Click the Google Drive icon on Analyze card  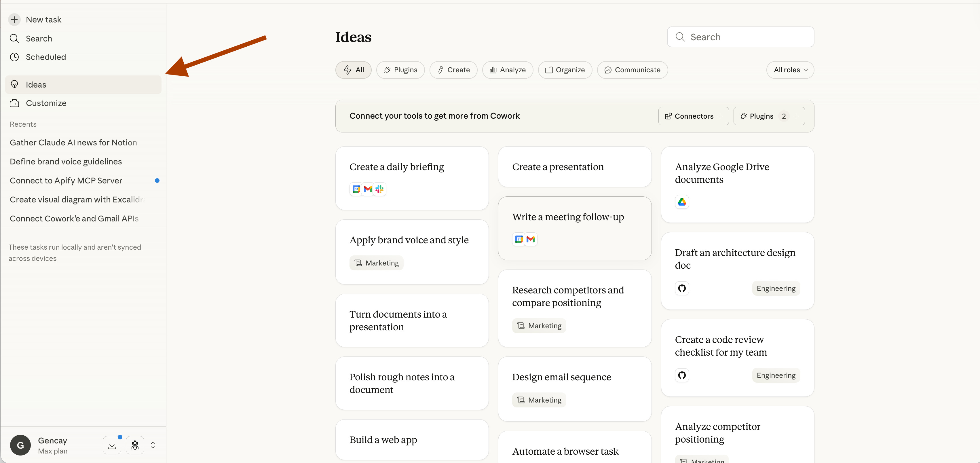[682, 202]
